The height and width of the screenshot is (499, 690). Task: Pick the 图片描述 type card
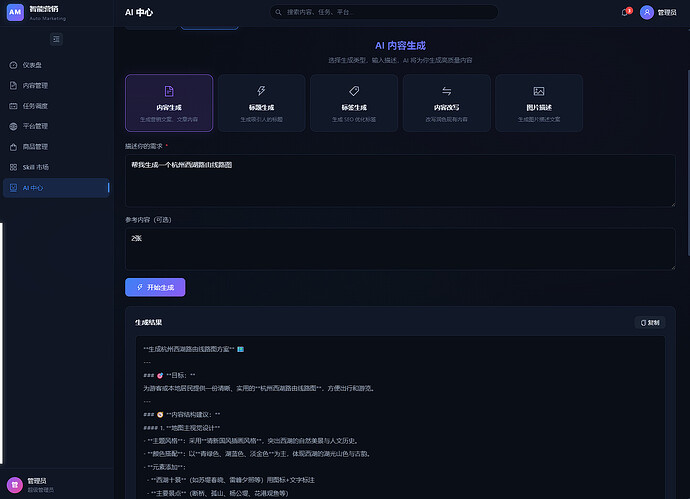(539, 103)
